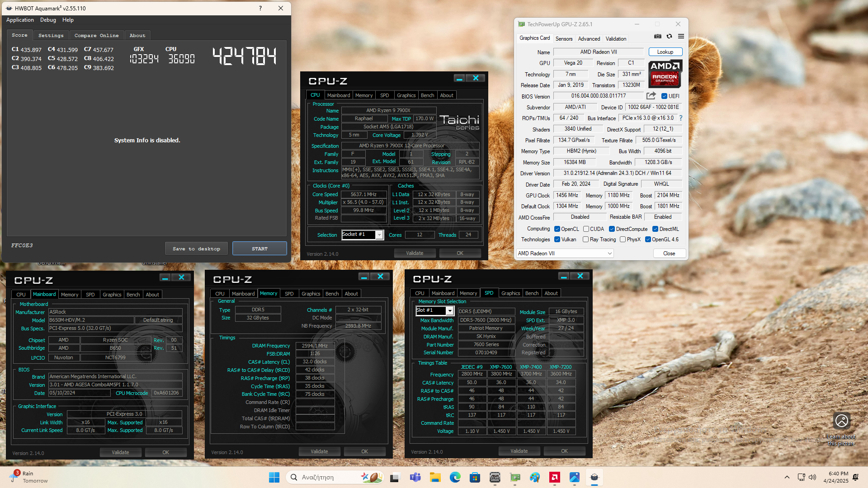Click the clock and date in system tray

point(836,477)
